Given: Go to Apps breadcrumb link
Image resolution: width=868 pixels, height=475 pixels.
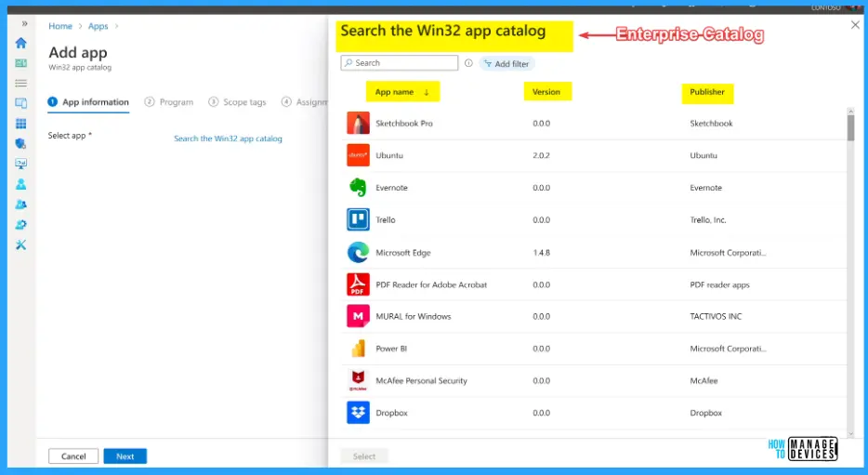Looking at the screenshot, I should [98, 26].
